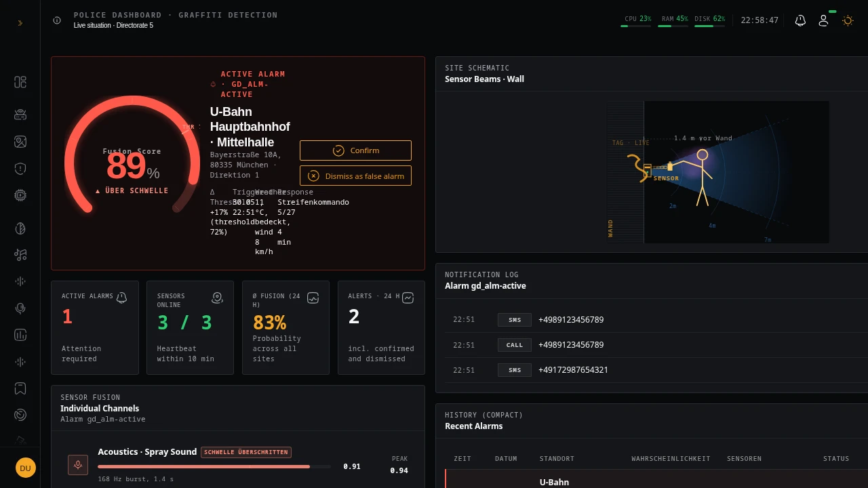Click the sensor beams wall schematic image
The width and height of the screenshot is (868, 488).
coord(717,172)
